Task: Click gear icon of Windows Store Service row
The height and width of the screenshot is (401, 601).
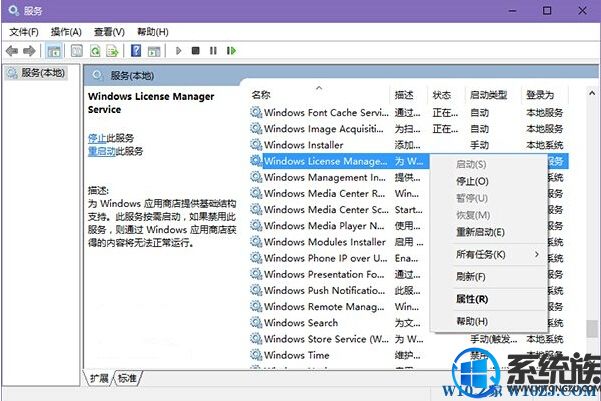Action: pyautogui.click(x=256, y=339)
